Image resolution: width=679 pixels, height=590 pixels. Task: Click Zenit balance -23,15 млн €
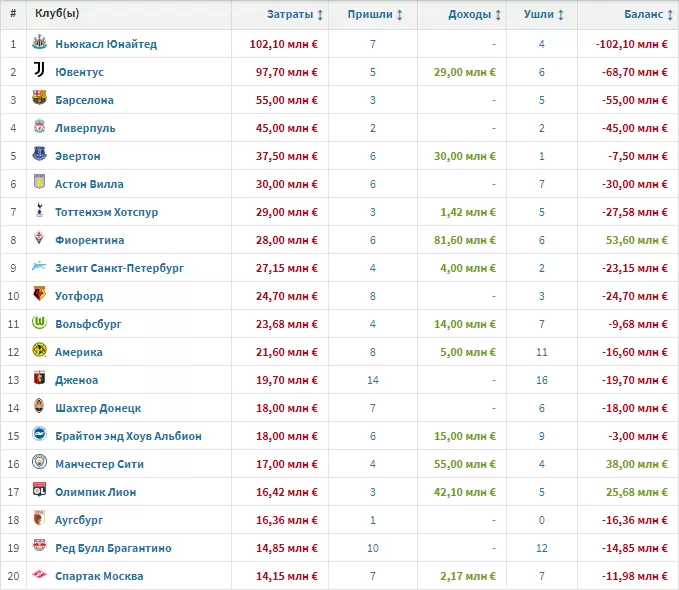pyautogui.click(x=635, y=268)
